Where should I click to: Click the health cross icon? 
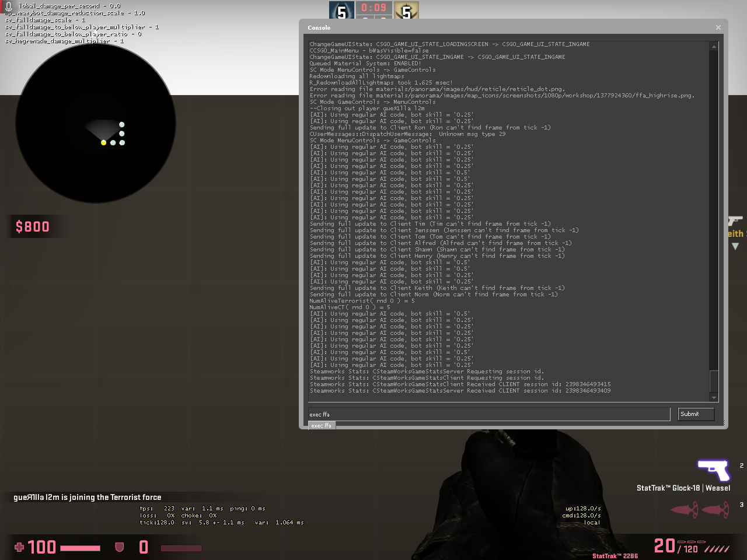pos(19,547)
